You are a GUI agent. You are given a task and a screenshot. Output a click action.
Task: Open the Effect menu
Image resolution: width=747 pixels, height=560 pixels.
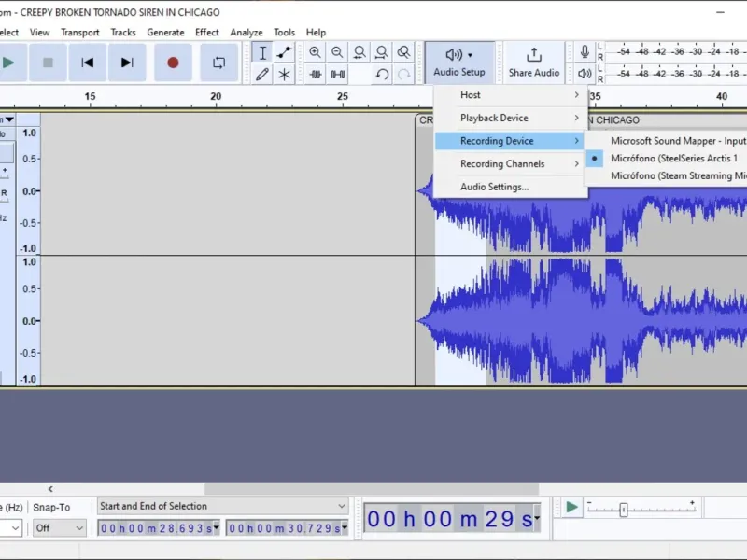point(206,33)
